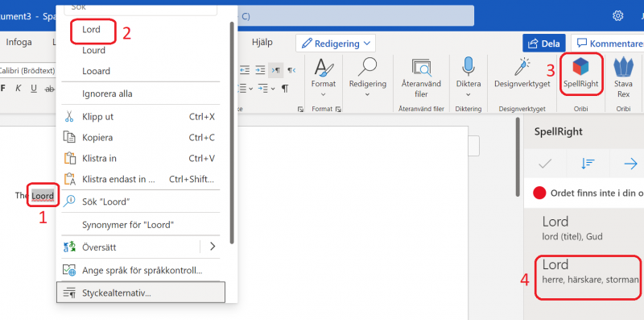Set left-to-right text direction
644x320 pixels.
coord(275,70)
